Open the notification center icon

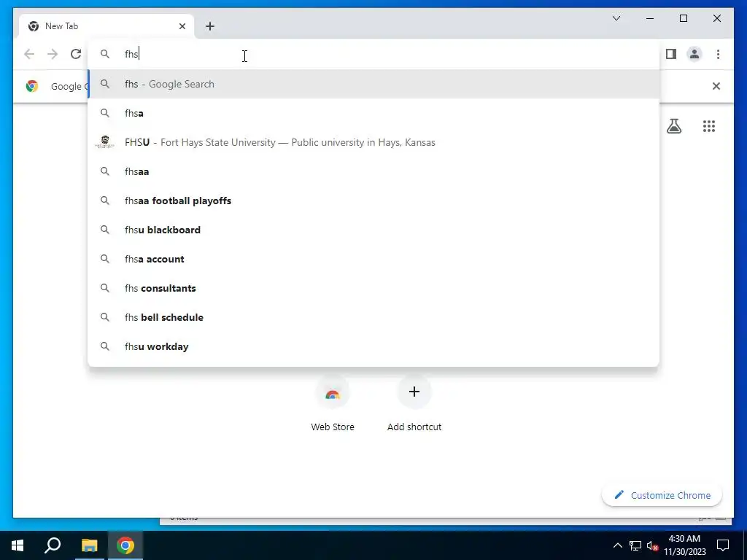(x=723, y=545)
